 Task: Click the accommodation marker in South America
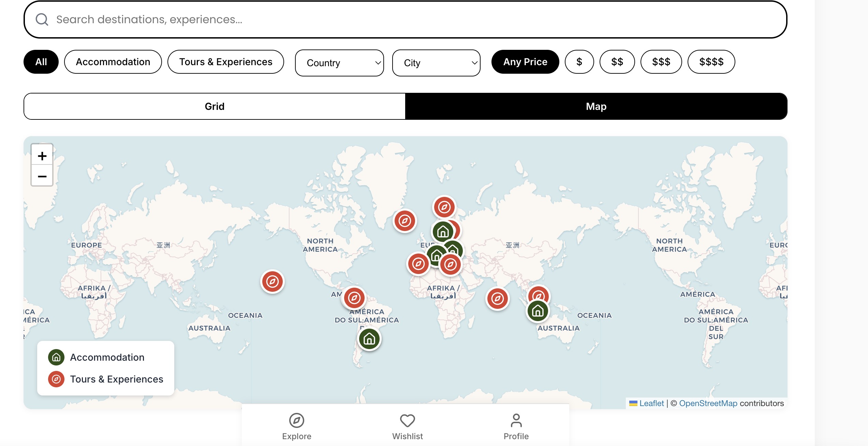369,339
